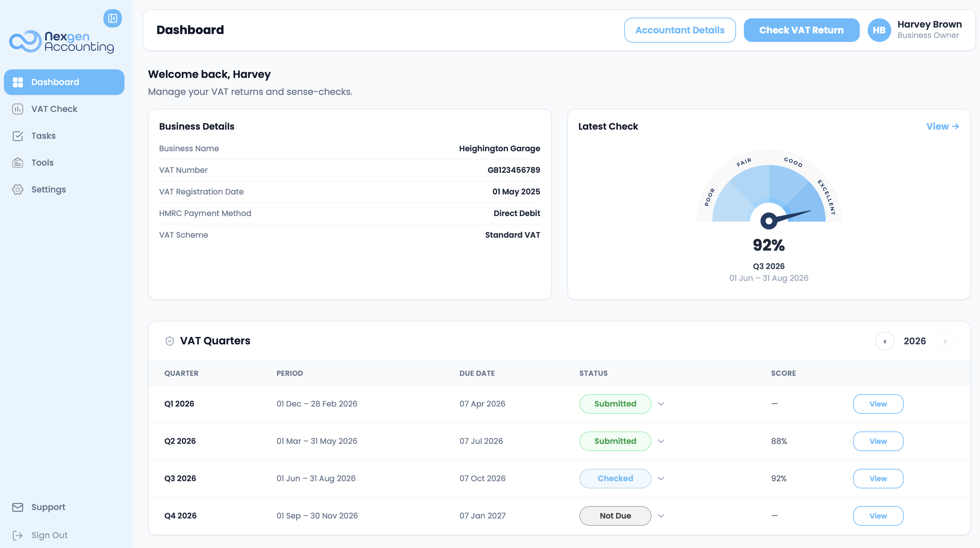Open the Dashboard menu item
Image resolution: width=980 pixels, height=548 pixels.
[64, 82]
